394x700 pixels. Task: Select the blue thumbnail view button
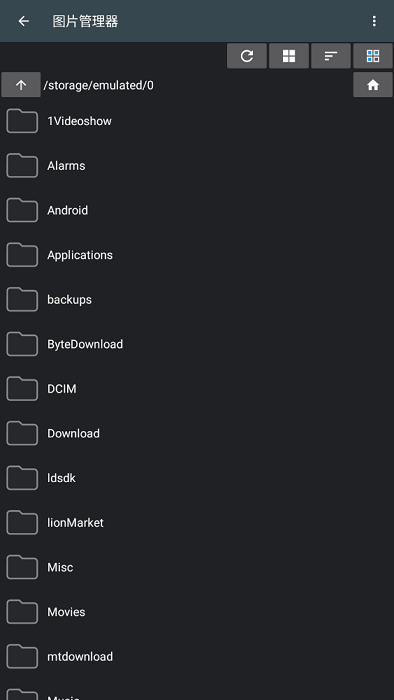tap(373, 56)
